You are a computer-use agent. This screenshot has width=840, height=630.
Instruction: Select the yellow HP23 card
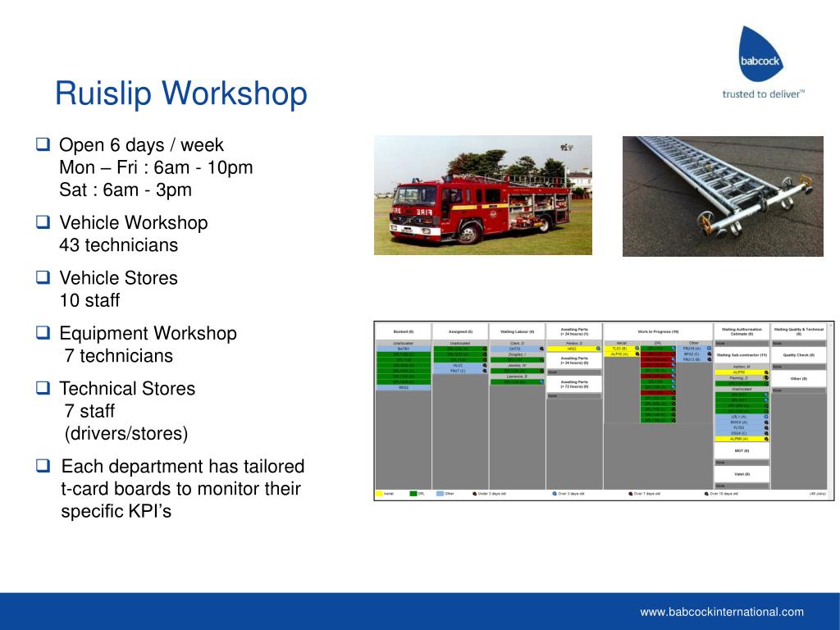(x=574, y=349)
